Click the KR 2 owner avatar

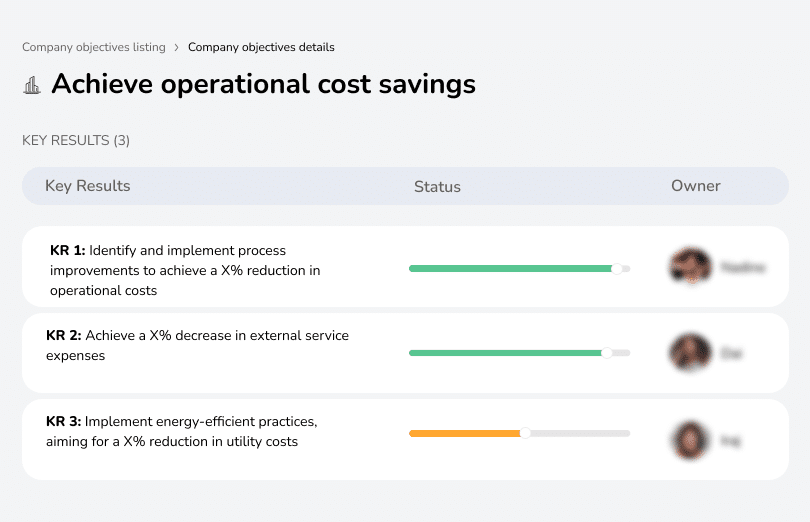689,353
